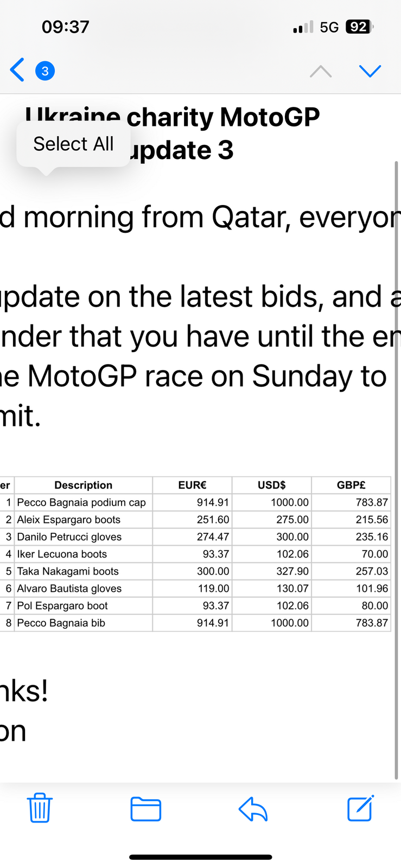Move message using folder icon
401x868 pixels.
[x=146, y=809]
